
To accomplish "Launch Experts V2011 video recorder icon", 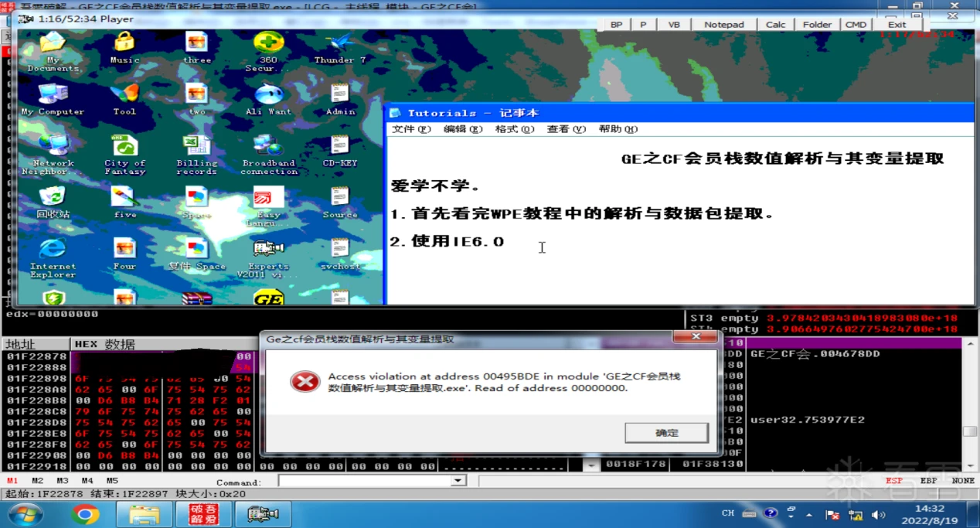I will tap(268, 258).
